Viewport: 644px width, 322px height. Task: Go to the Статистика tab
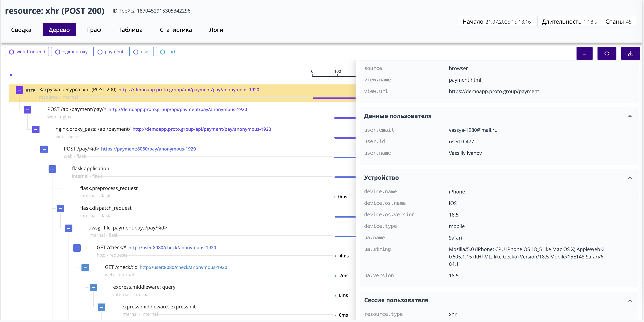pos(176,30)
